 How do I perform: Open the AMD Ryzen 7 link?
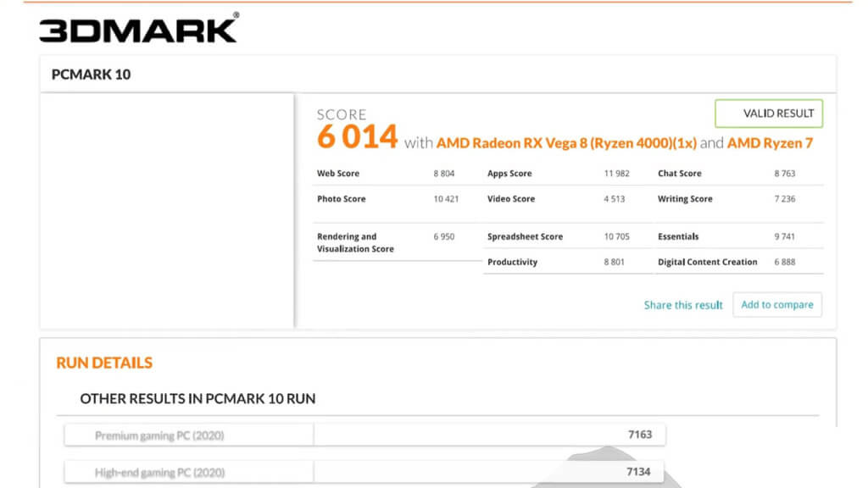click(770, 143)
